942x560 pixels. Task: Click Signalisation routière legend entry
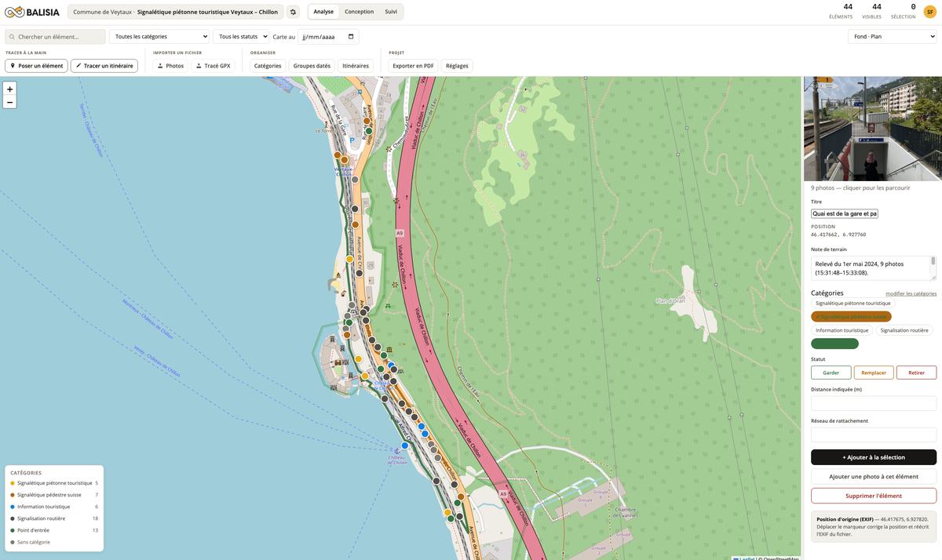point(53,518)
